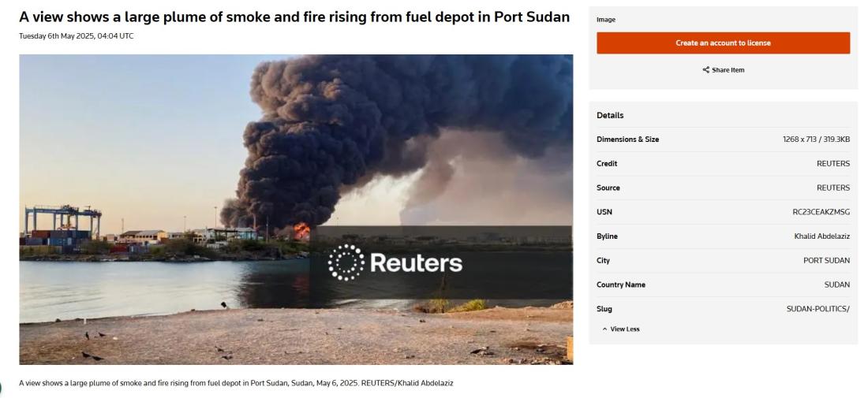868x398 pixels.
Task: Click the Reuters watermark logo on the image
Action: (x=395, y=262)
